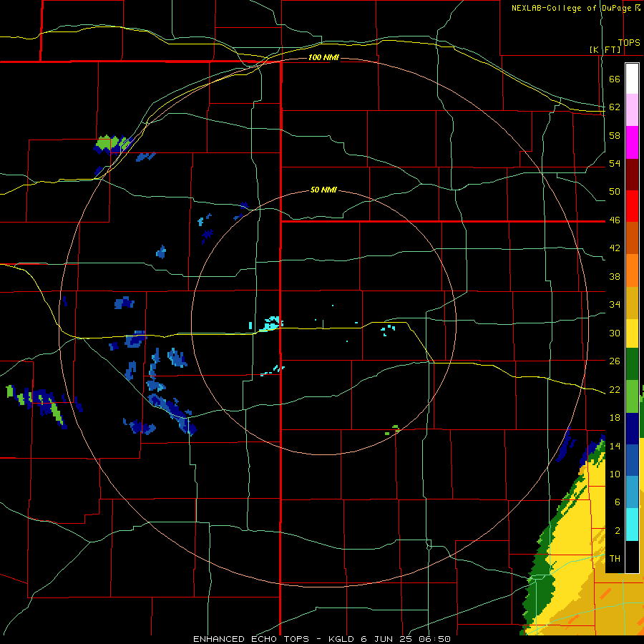This screenshot has width=644, height=644.
Task: Click the yellow legend color block
Action: pos(632,333)
